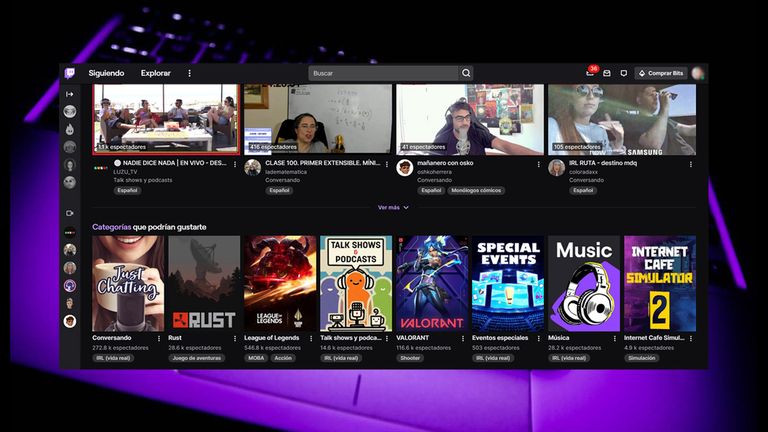This screenshot has width=768, height=432.
Task: Open the user profile avatar menu
Action: point(697,73)
